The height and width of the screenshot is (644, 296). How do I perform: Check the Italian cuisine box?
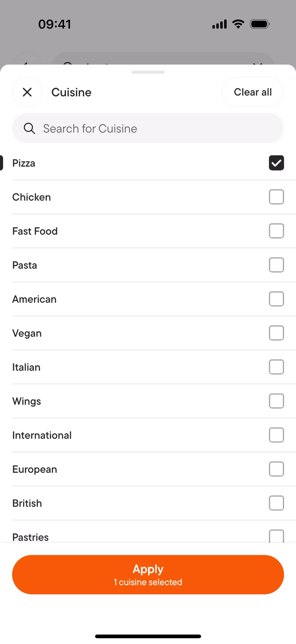(x=276, y=367)
